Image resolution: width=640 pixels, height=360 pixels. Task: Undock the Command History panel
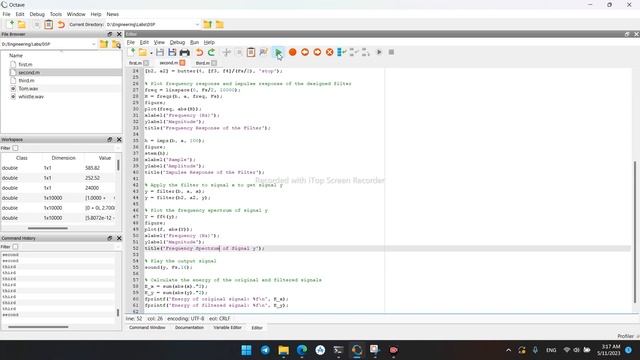coord(109,238)
